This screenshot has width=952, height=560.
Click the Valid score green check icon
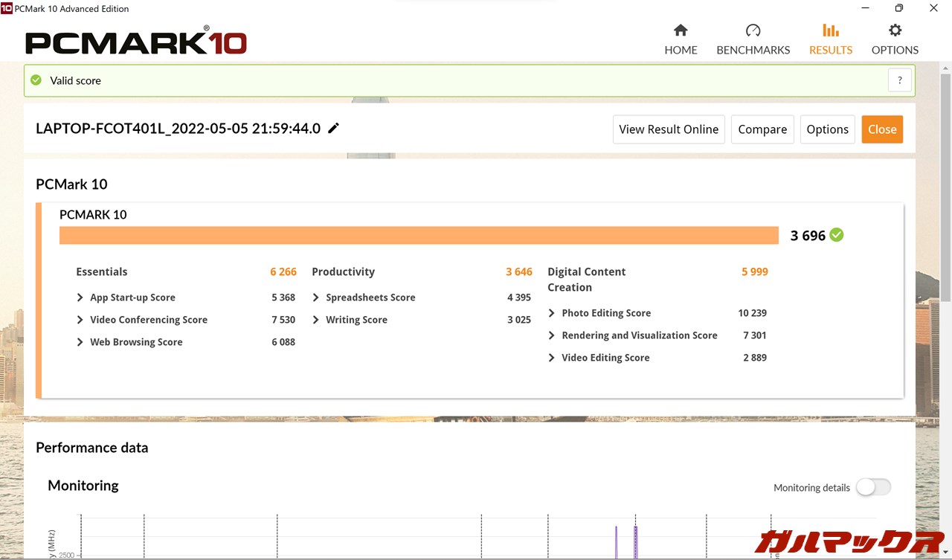[36, 80]
